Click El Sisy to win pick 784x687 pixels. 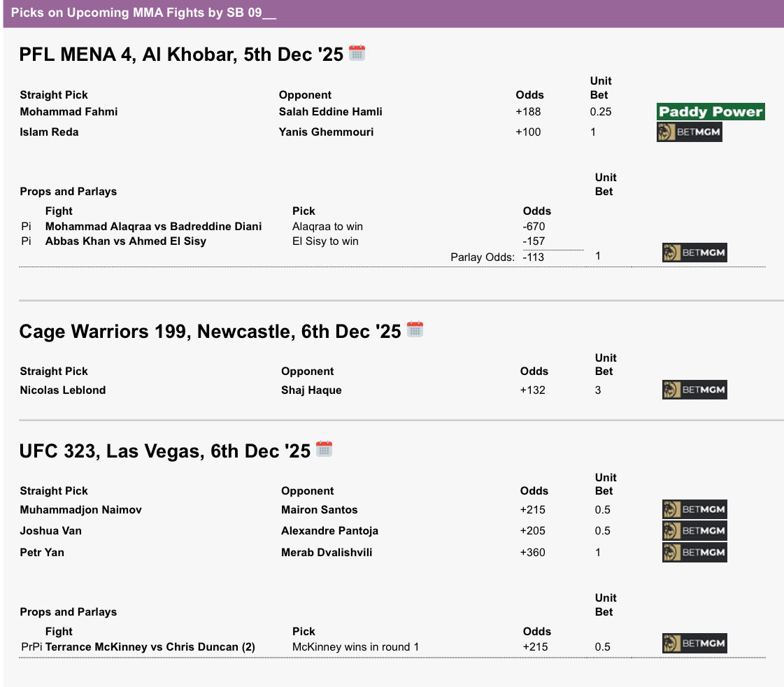pos(325,241)
